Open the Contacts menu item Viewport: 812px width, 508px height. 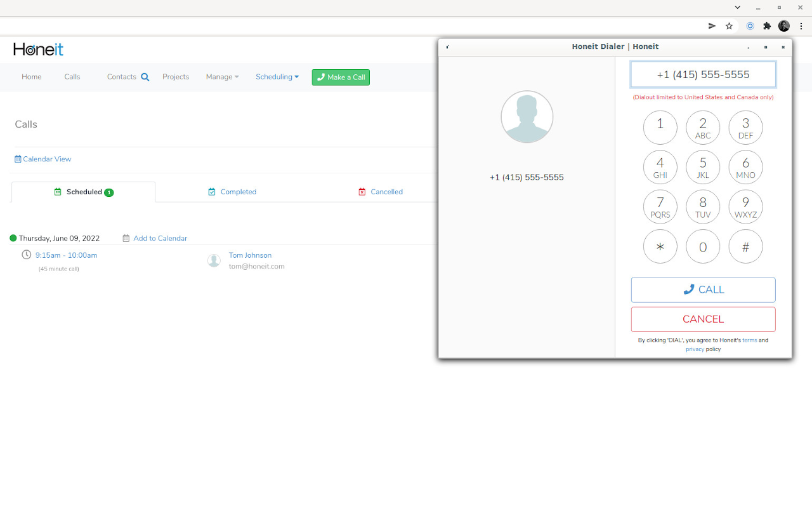122,77
